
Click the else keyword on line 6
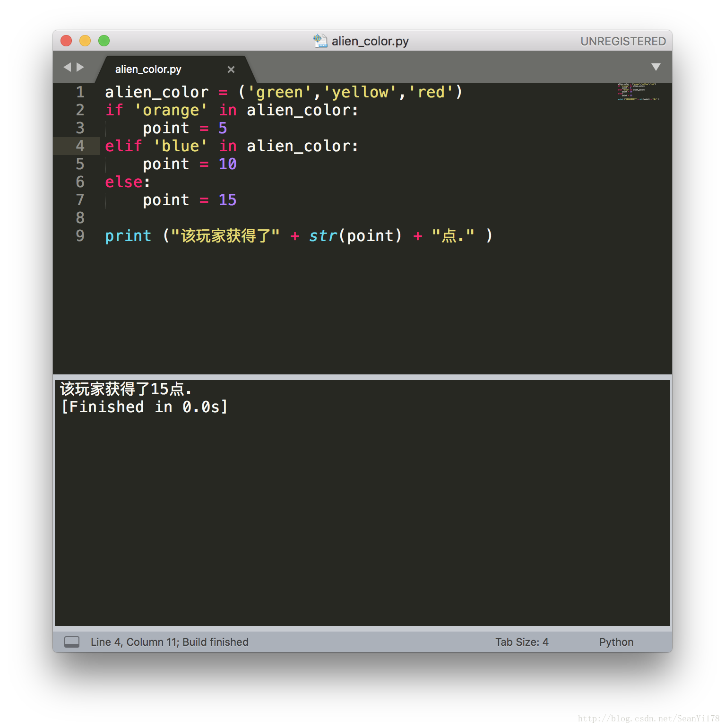click(x=123, y=182)
